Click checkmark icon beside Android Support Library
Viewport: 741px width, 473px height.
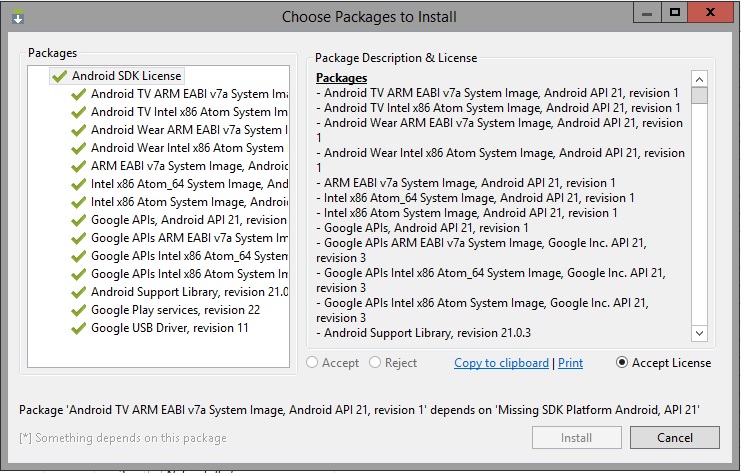coord(79,292)
